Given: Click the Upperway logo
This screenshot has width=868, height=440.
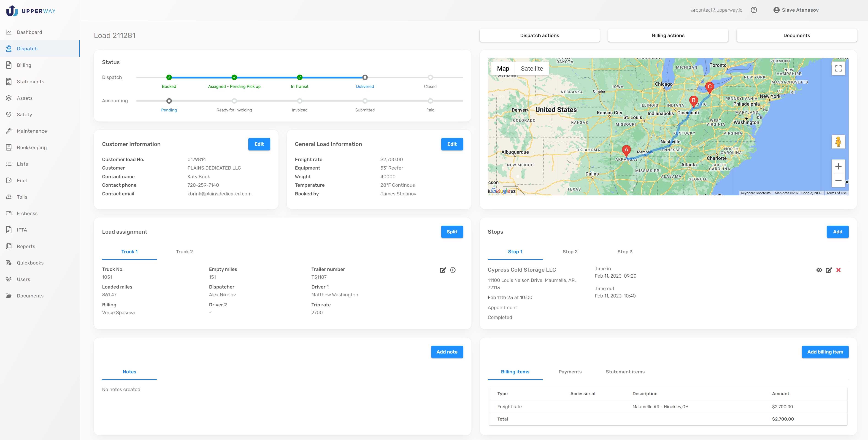Looking at the screenshot, I should tap(31, 11).
